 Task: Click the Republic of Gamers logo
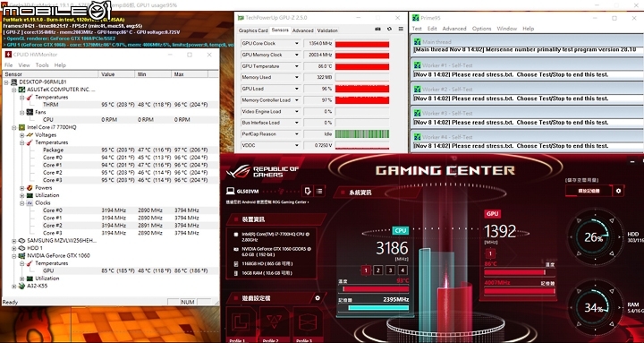[263, 172]
